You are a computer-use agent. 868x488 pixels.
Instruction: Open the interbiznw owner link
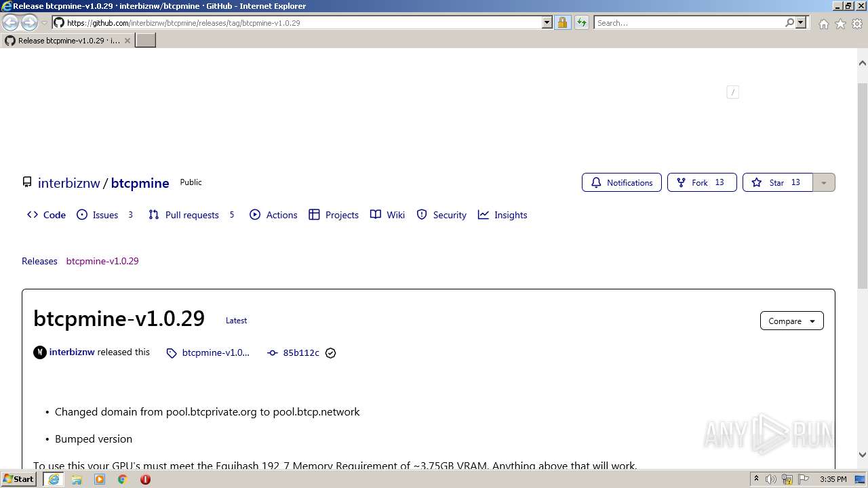(x=69, y=183)
